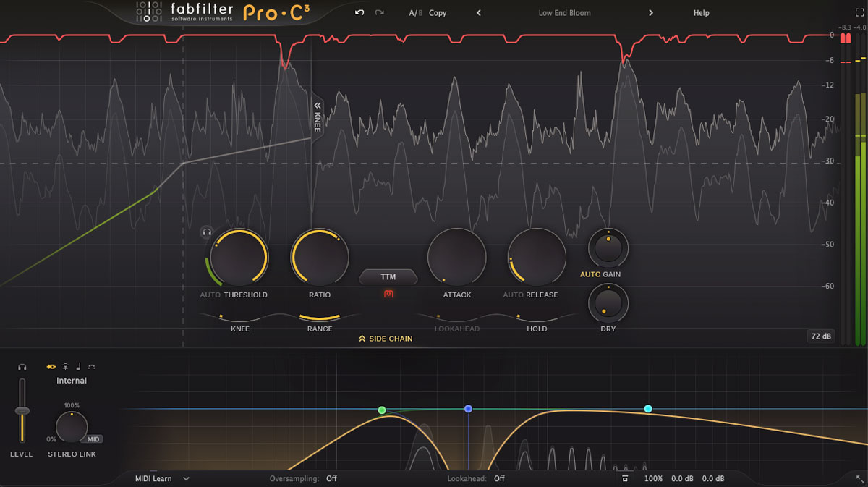
Task: Adjust the STEREO LINK knob
Action: pos(72,428)
